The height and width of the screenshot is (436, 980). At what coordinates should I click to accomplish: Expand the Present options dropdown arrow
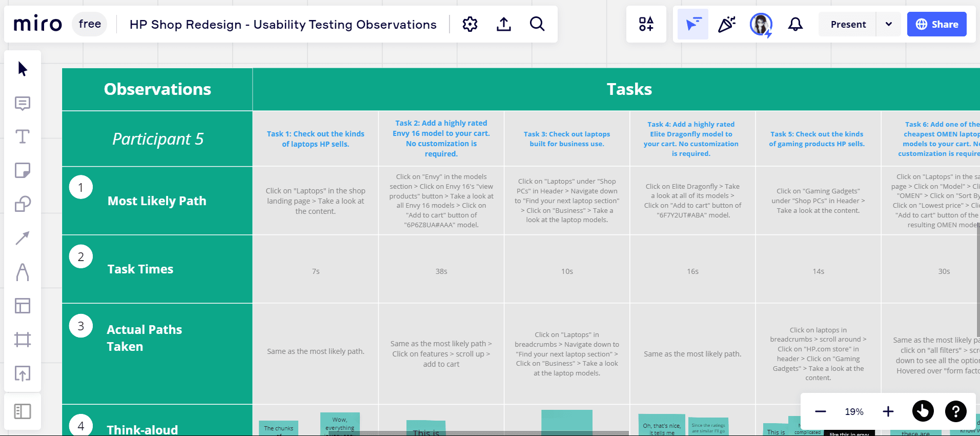(x=889, y=24)
